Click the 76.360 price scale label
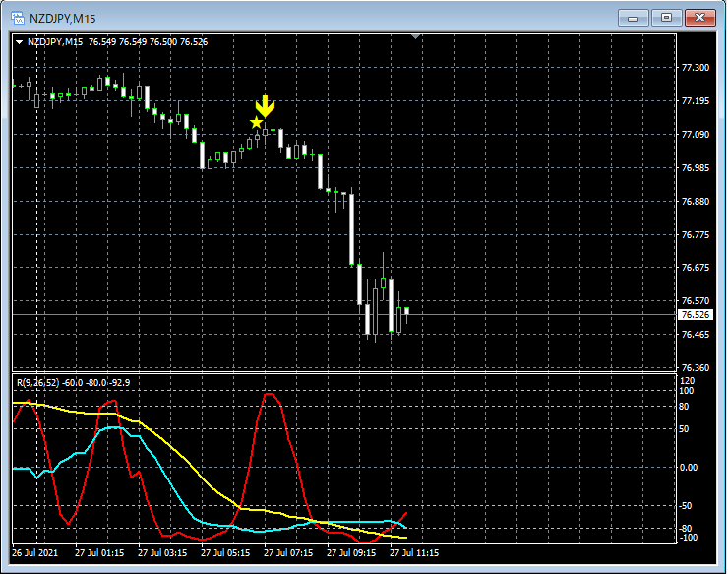The height and width of the screenshot is (574, 728). click(x=695, y=368)
